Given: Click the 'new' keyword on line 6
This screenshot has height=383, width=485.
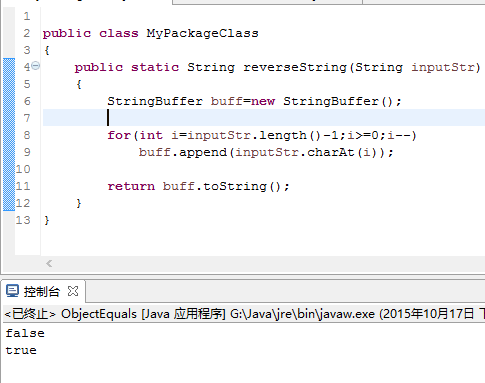Looking at the screenshot, I should click(263, 101).
